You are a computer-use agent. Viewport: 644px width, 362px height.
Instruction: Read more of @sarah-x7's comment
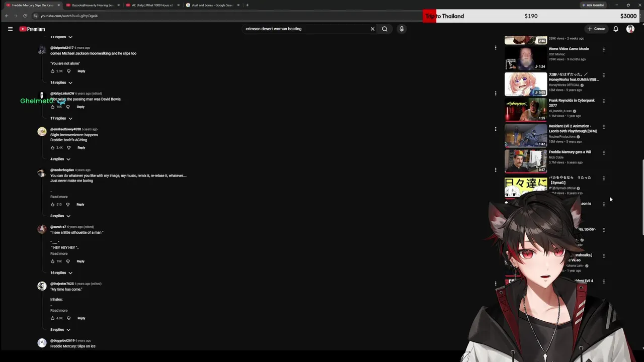59,253
